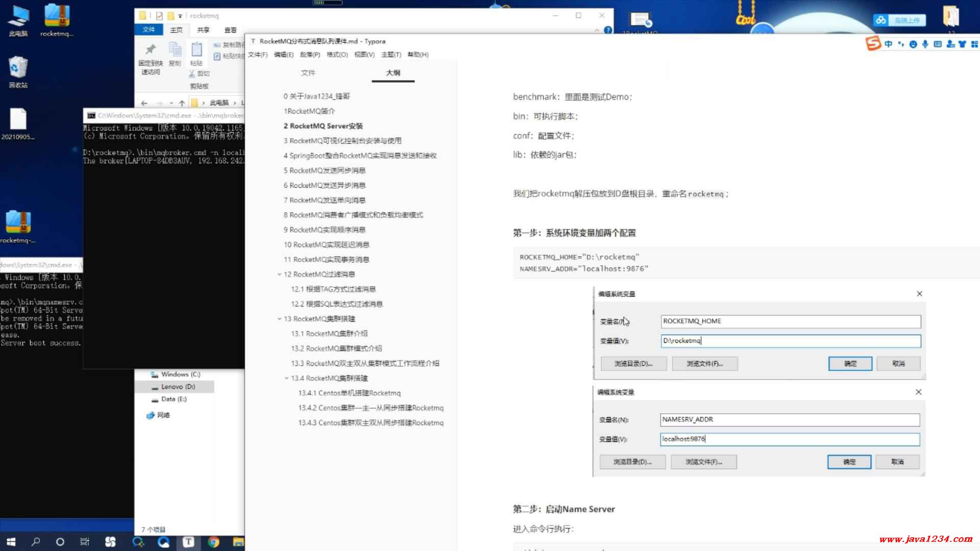Open Explorer recent locations dropdown arrow
The image size is (980, 551).
[x=171, y=103]
